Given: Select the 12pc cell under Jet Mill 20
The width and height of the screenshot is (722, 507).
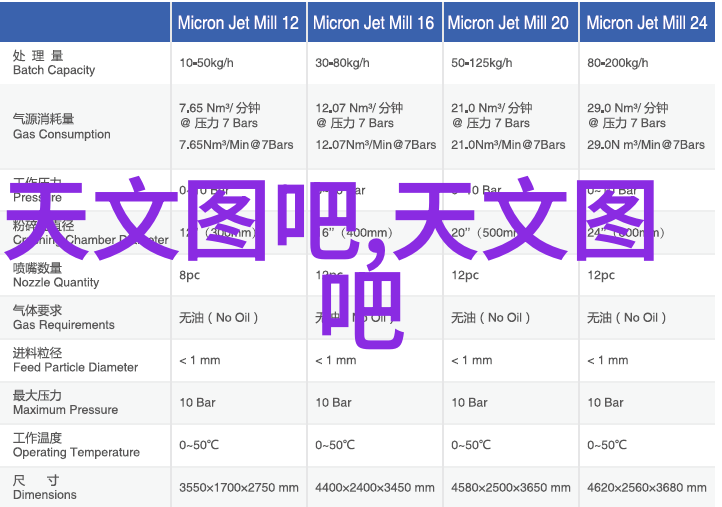Looking at the screenshot, I should (465, 275).
